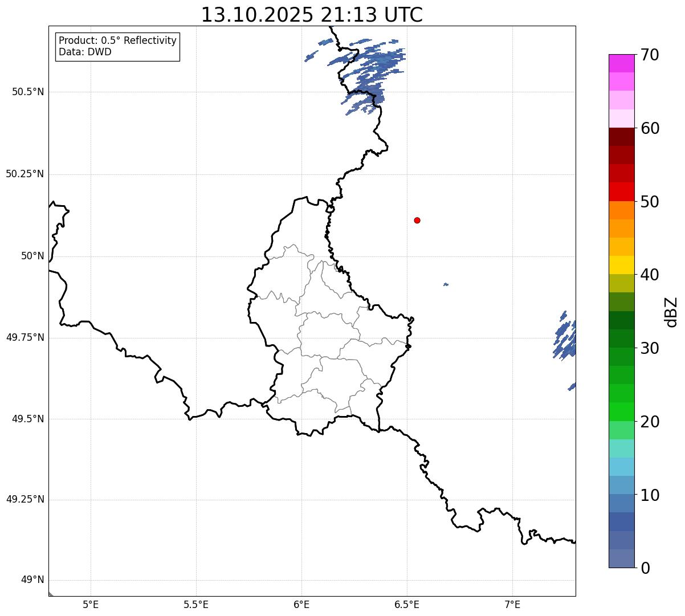Screen dimensions: 685x616
Task: Click the orange colorbar swatch just below 50
Action: coord(621,210)
